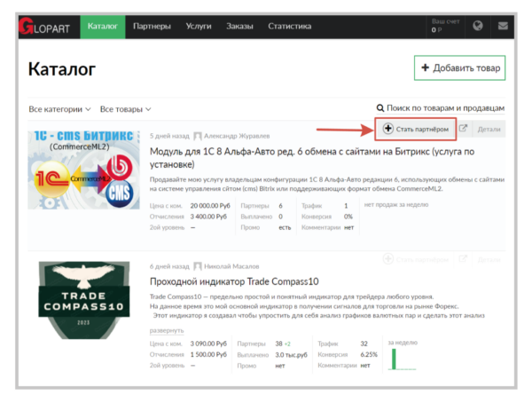
Task: Click the globe icon in header
Action: [x=478, y=26]
